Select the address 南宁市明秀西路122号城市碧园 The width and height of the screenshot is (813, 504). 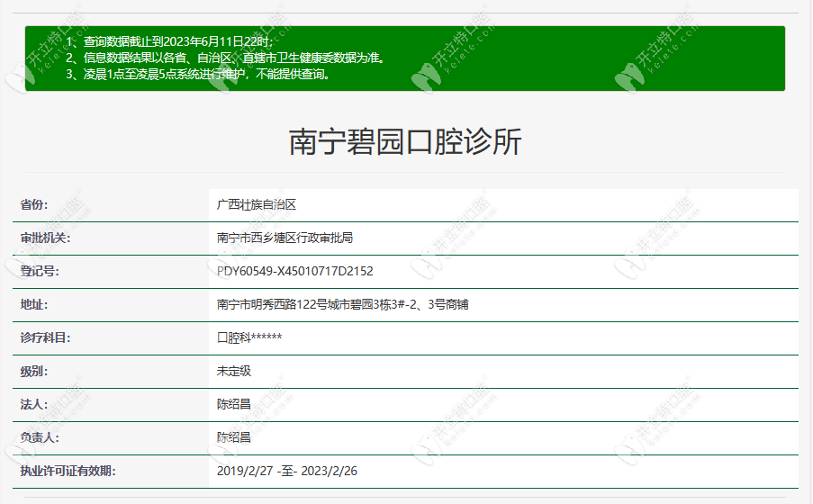coord(343,304)
